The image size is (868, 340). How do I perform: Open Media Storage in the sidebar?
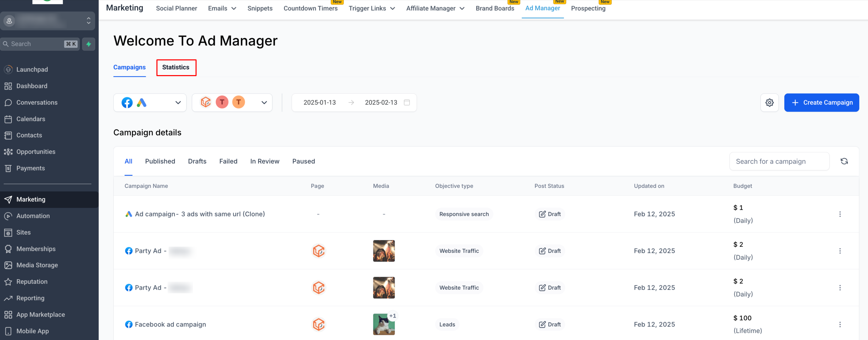pos(37,265)
